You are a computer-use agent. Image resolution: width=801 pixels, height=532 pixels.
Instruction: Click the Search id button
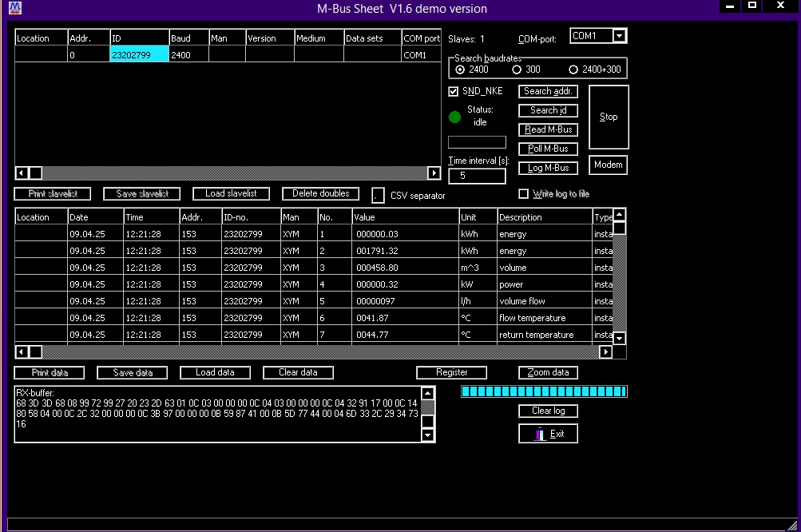pos(548,110)
